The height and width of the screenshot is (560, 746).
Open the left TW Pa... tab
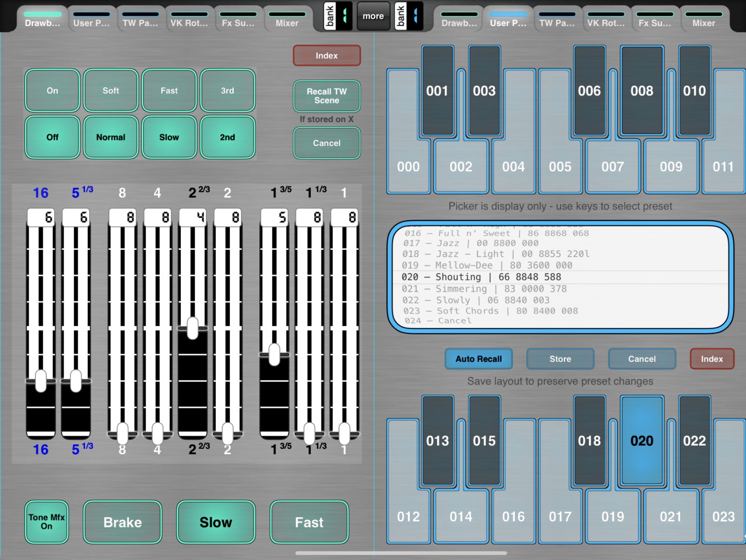point(140,19)
